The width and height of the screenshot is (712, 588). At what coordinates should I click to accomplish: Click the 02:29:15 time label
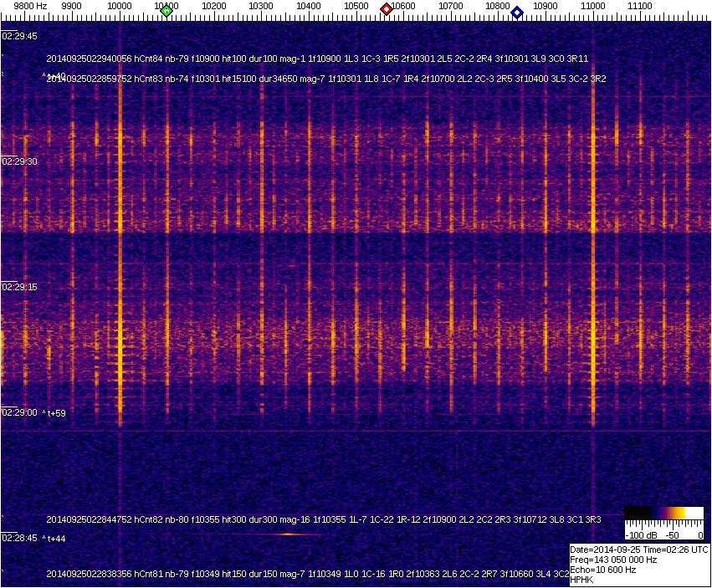tap(18, 287)
